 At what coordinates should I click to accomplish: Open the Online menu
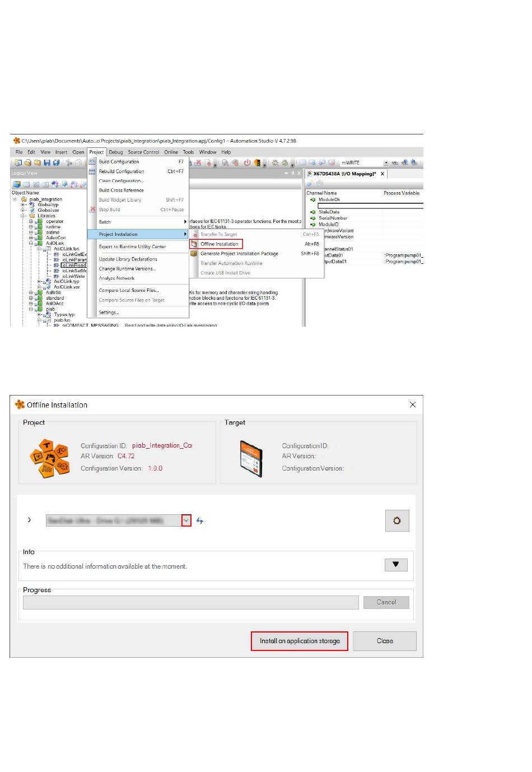point(171,152)
